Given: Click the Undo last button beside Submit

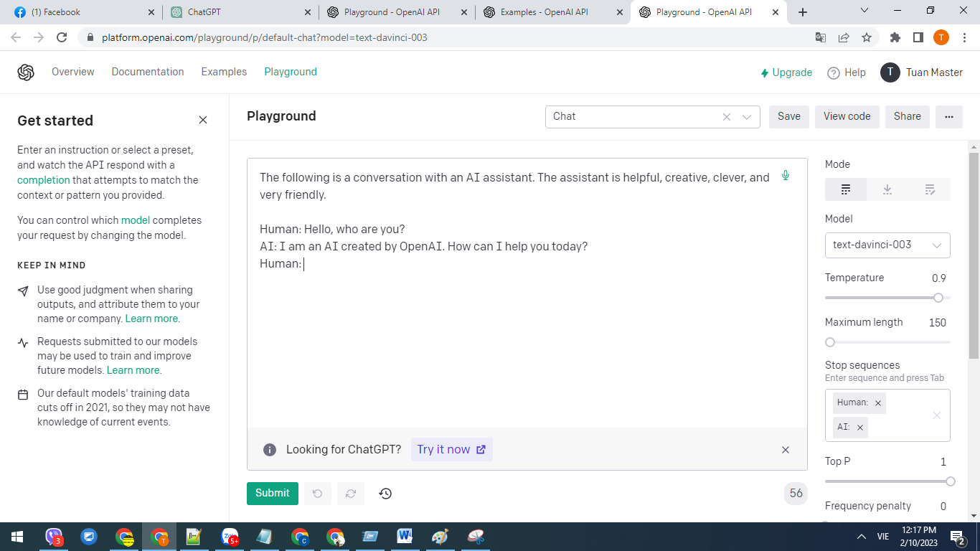Looking at the screenshot, I should click(317, 494).
